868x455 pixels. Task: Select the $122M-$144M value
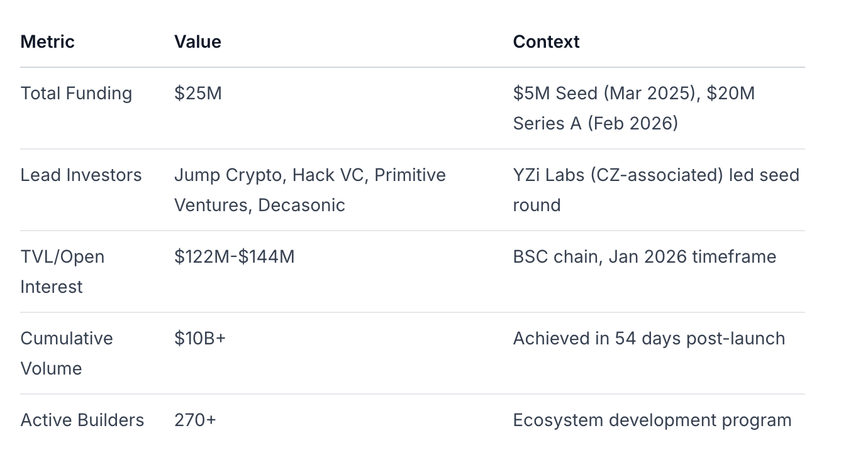(x=234, y=257)
